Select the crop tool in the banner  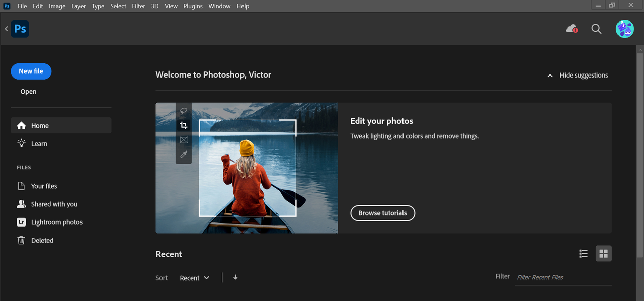(184, 125)
